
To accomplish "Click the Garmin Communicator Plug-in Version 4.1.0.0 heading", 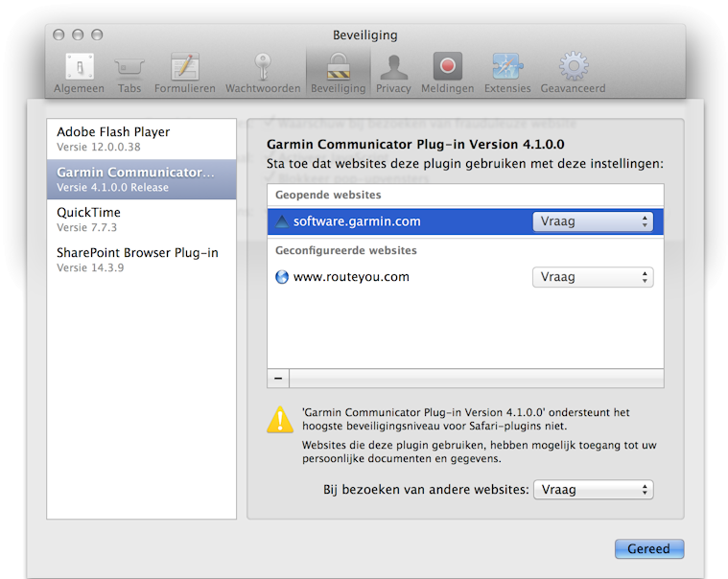I will 415,145.
